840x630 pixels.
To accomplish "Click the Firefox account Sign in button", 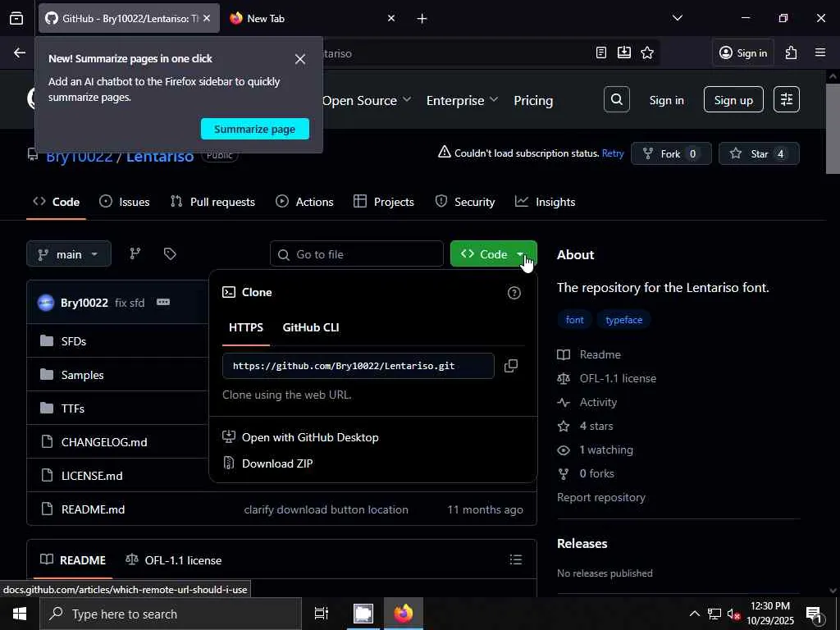I will point(743,52).
